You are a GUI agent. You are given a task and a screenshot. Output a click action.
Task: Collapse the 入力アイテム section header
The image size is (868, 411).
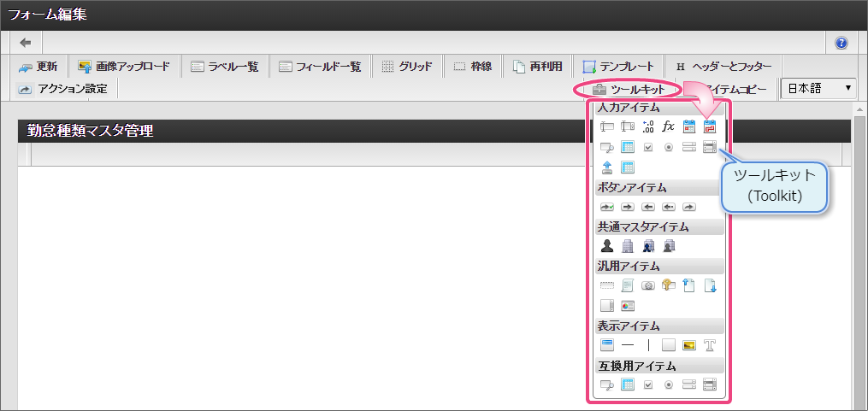tap(660, 109)
